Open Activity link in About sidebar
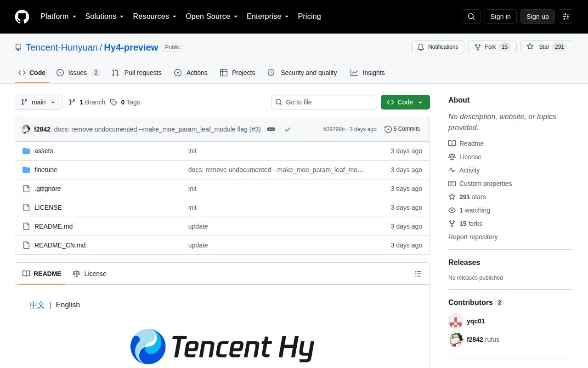588x368 pixels. point(464,170)
